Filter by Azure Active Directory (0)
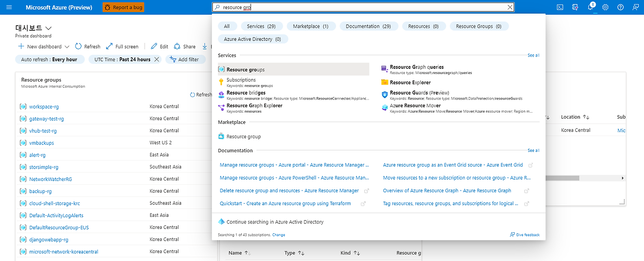This screenshot has height=261, width=644. (x=253, y=39)
